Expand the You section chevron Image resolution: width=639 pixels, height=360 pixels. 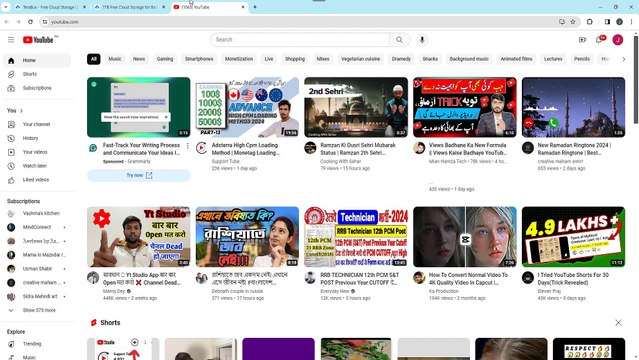tap(22, 111)
